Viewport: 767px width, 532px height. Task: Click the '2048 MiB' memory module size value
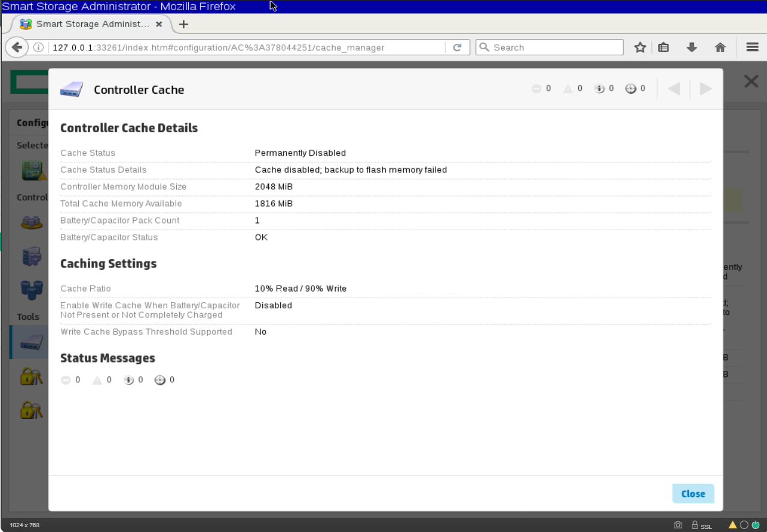274,186
